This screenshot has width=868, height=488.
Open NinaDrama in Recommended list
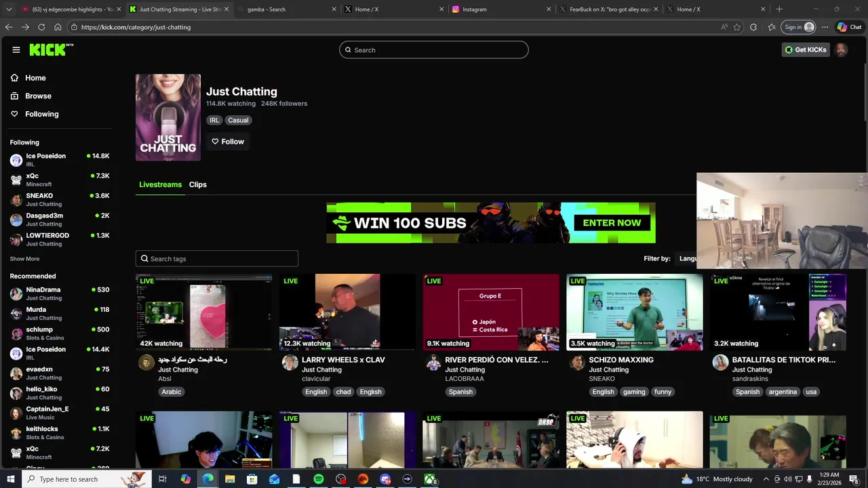[60, 293]
